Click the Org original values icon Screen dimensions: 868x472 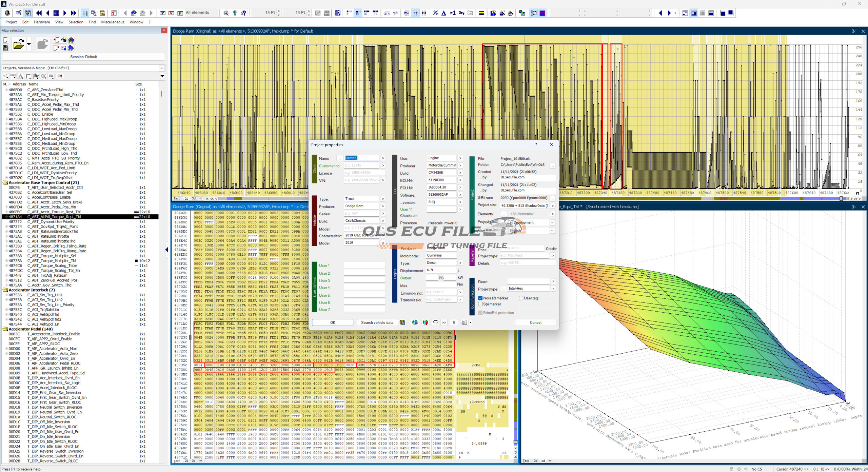[x=461, y=13]
